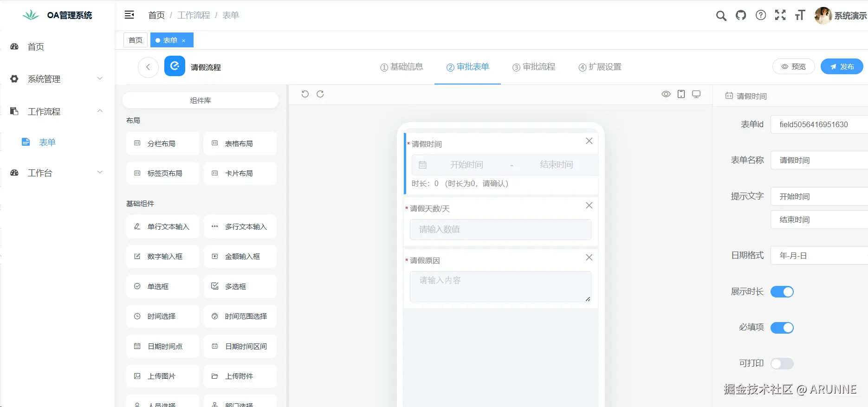This screenshot has width=868, height=407.
Task: Click the help question mark icon
Action: [761, 15]
